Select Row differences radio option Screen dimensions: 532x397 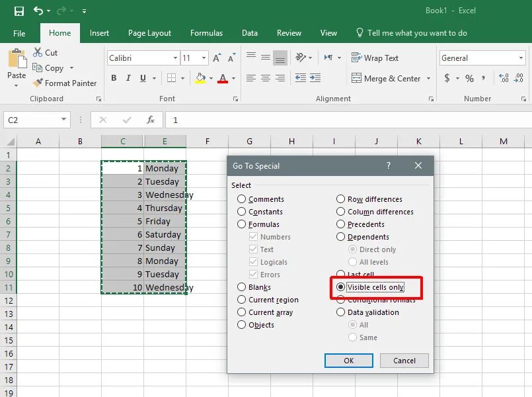pos(369,199)
